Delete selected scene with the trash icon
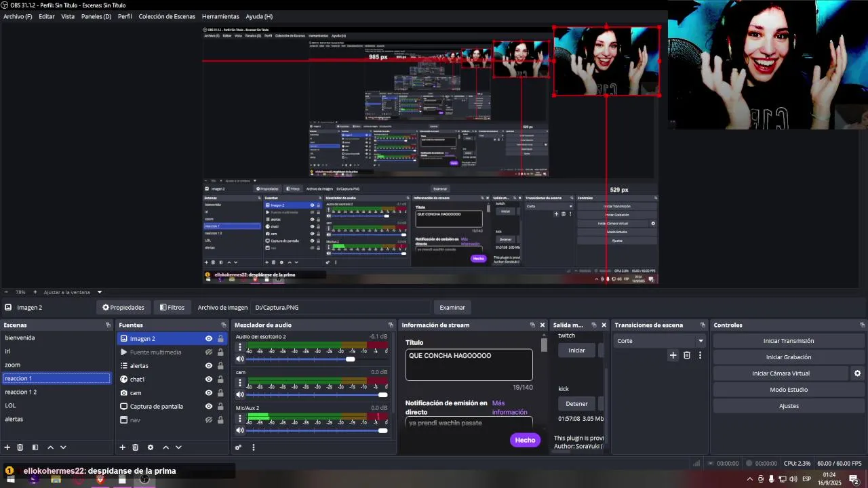Image resolution: width=868 pixels, height=488 pixels. tap(20, 447)
